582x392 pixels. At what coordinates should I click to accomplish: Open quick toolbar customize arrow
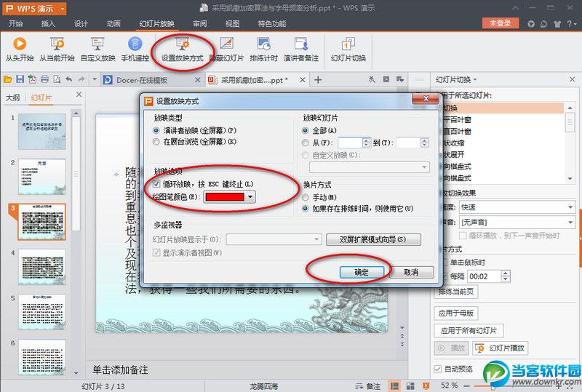click(x=95, y=79)
